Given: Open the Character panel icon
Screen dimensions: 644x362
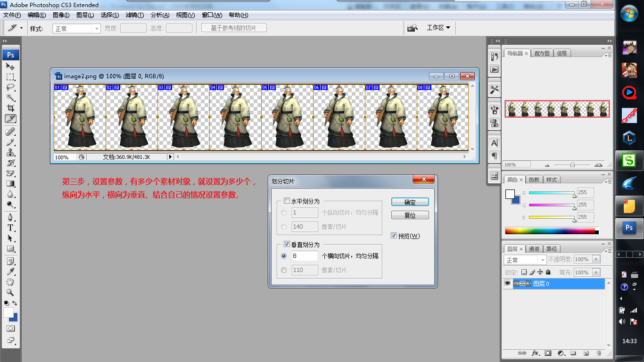Looking at the screenshot, I should point(495,142).
